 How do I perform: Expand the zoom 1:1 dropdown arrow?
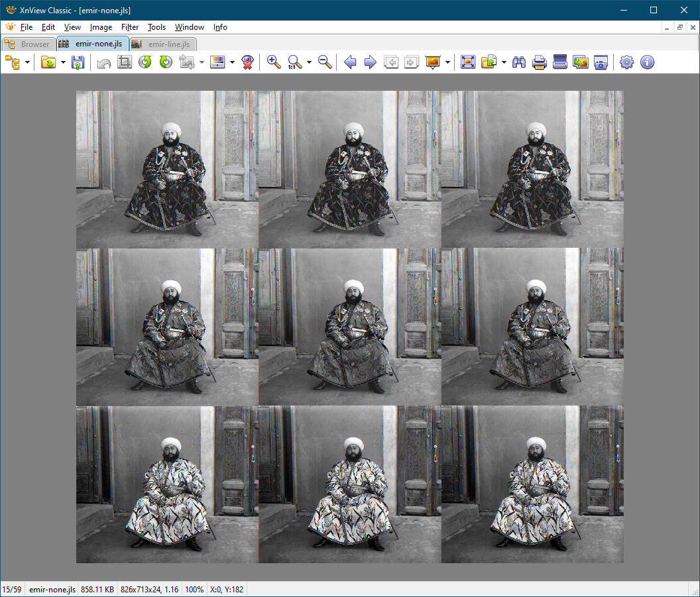coord(309,62)
